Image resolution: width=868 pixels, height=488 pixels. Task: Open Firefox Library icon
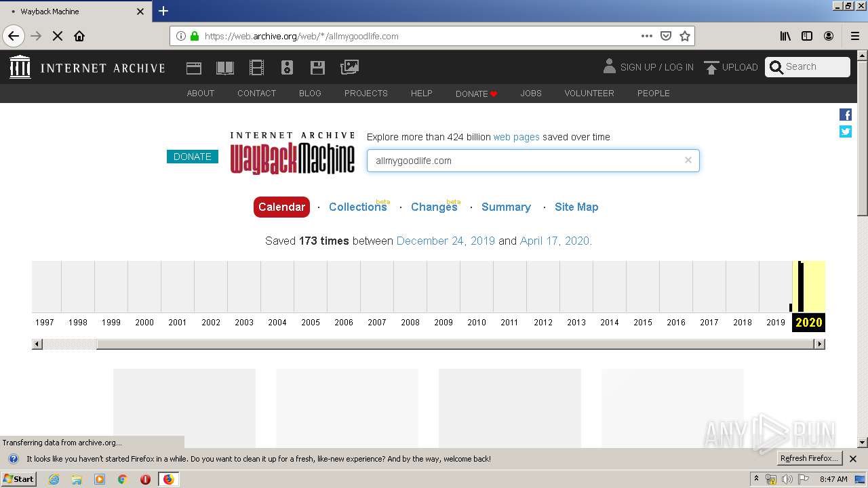(785, 36)
